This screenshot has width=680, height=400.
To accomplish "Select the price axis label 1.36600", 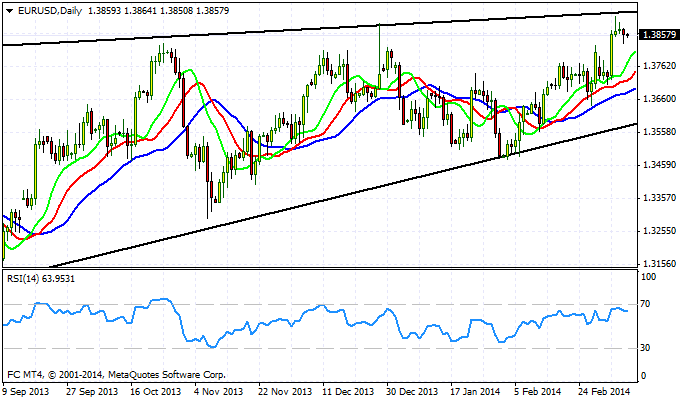I will coord(660,99).
